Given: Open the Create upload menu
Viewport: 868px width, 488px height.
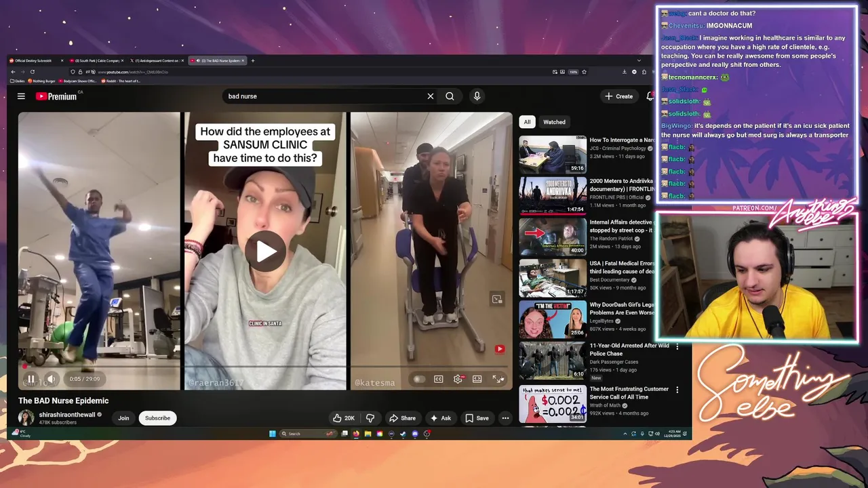Looking at the screenshot, I should 619,96.
